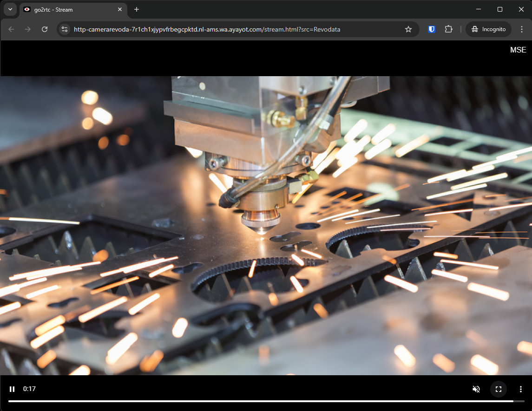Expand the tab search dropdown
This screenshot has width=532, height=411.
point(10,9)
